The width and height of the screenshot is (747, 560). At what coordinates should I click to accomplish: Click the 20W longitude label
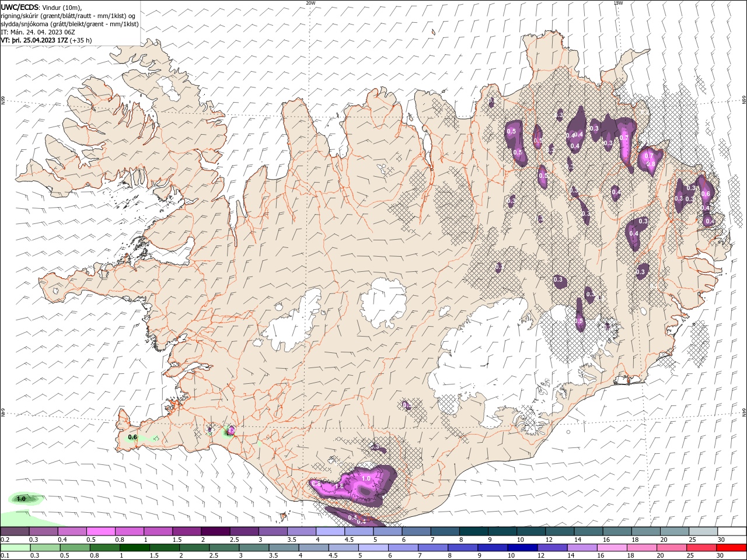tap(310, 3)
